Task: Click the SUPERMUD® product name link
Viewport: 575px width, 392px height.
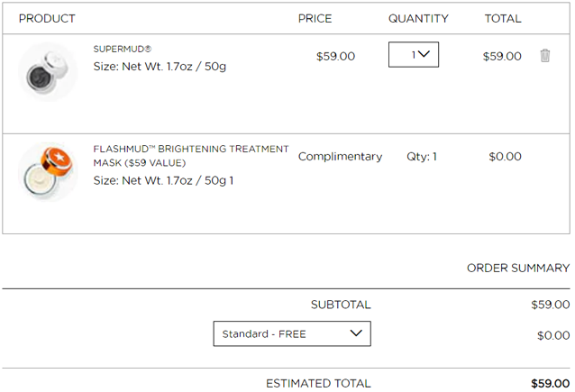Action: point(122,49)
